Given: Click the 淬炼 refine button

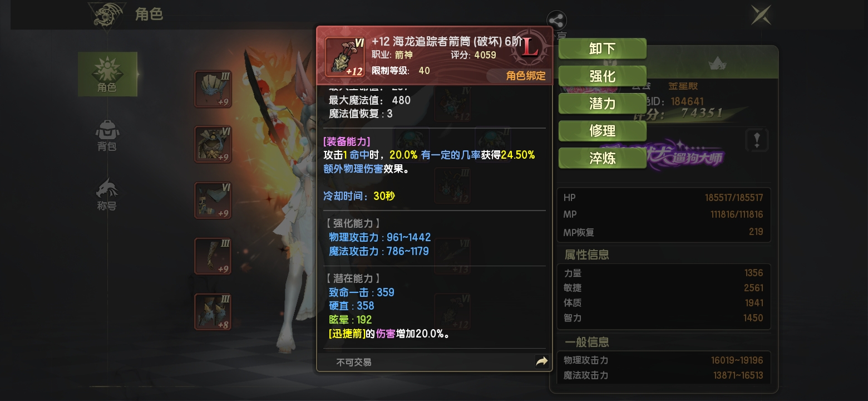Looking at the screenshot, I should coord(602,158).
